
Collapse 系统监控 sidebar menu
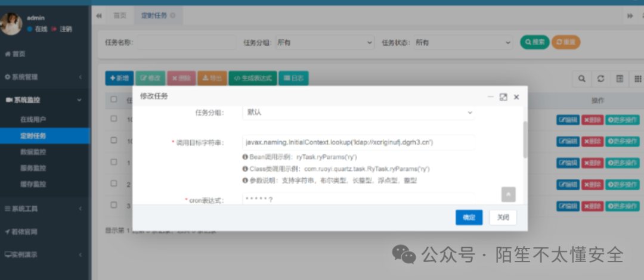[x=44, y=99]
